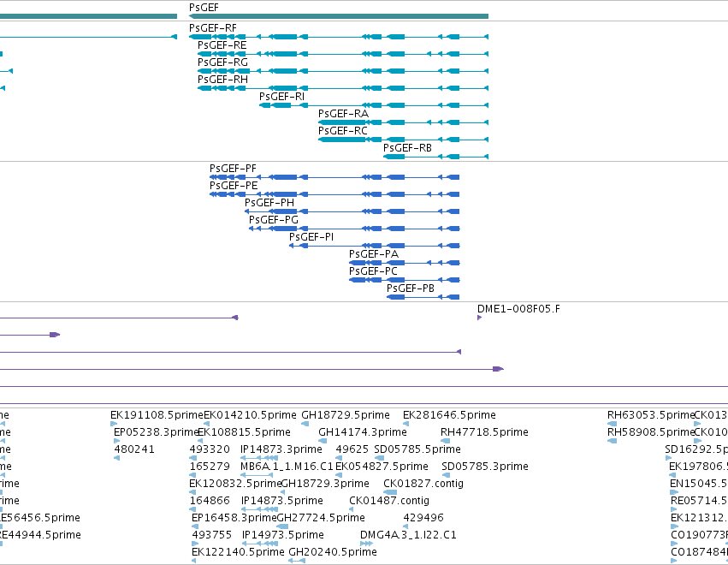Select transcript PsGEF-RH

click(343, 88)
